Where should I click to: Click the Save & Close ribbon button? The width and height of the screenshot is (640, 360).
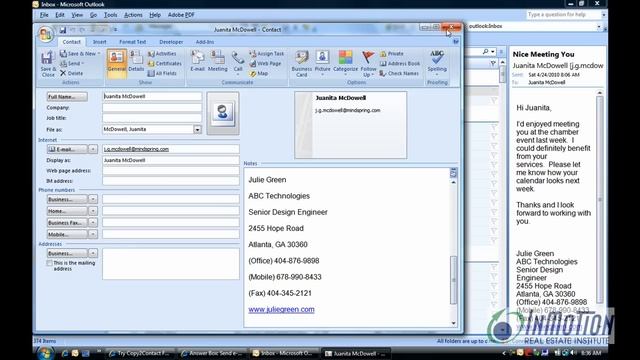pos(48,64)
